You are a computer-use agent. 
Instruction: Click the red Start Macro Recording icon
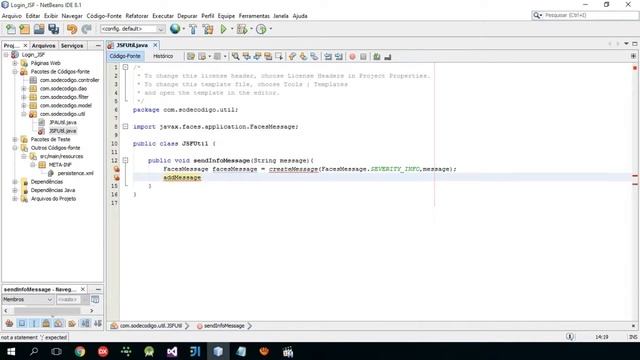click(x=352, y=56)
